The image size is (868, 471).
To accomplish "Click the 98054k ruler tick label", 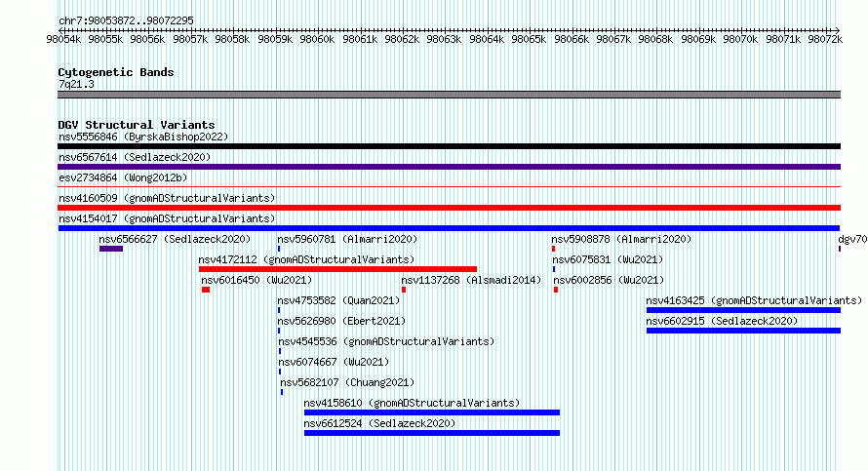I will coord(63,39).
